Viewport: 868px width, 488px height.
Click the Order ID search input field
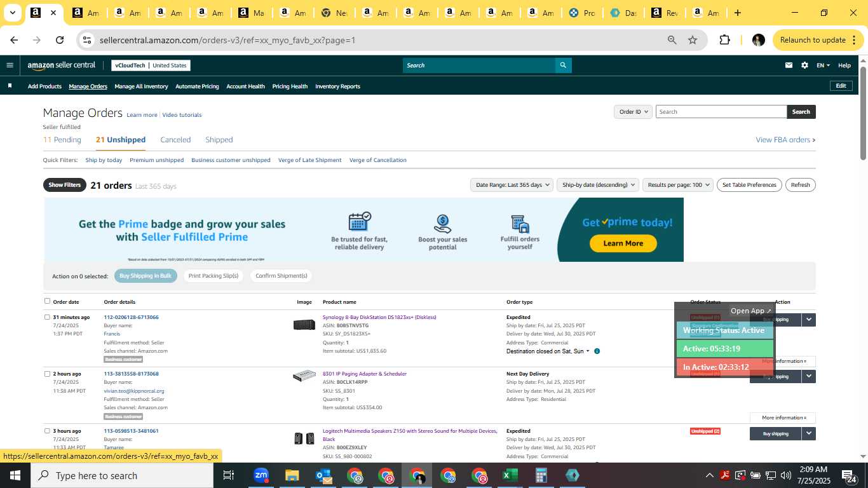tap(721, 112)
